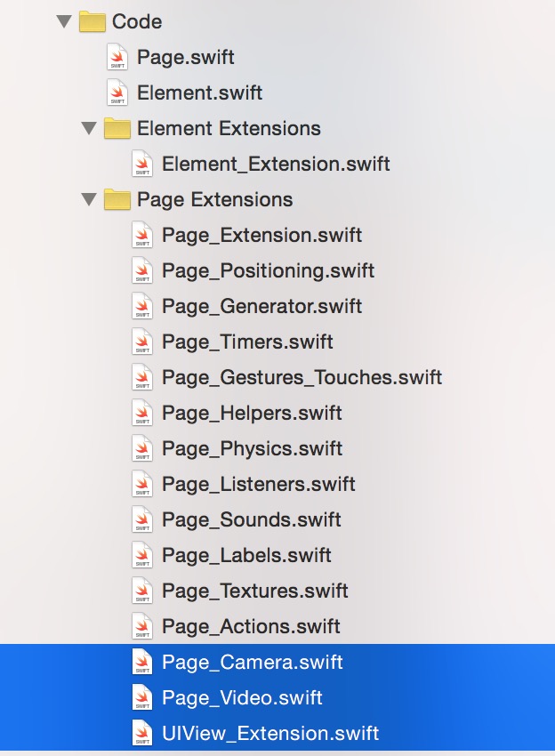This screenshot has height=756, width=555.
Task: Click the Page_Generator.swift file icon
Action: [x=141, y=306]
